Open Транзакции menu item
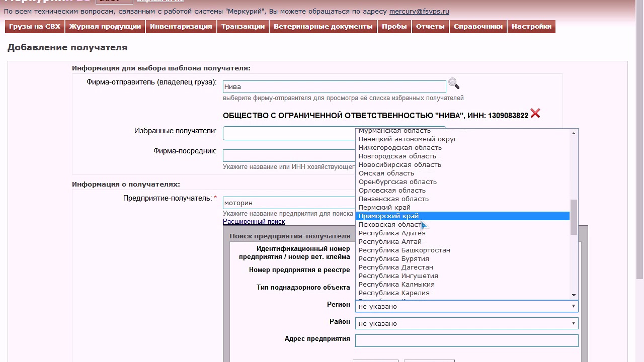This screenshot has width=644, height=362. pyautogui.click(x=243, y=27)
